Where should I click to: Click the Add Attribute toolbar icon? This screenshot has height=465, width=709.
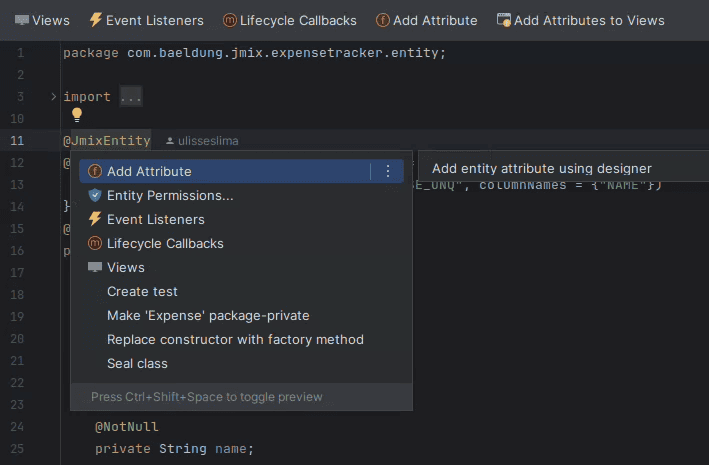click(383, 20)
